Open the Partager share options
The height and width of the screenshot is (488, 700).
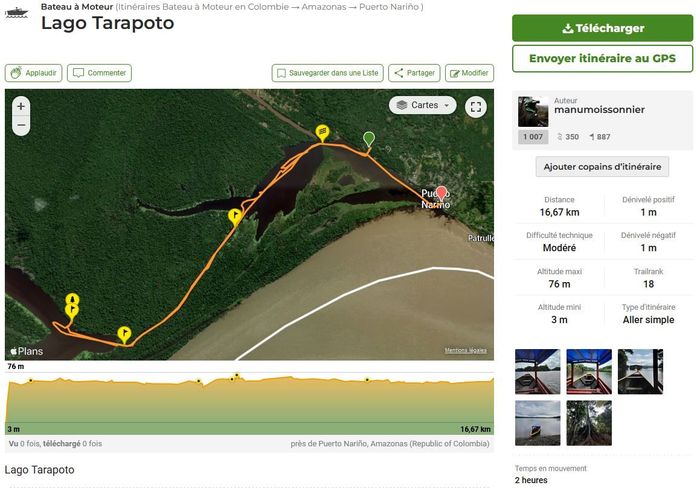point(413,73)
